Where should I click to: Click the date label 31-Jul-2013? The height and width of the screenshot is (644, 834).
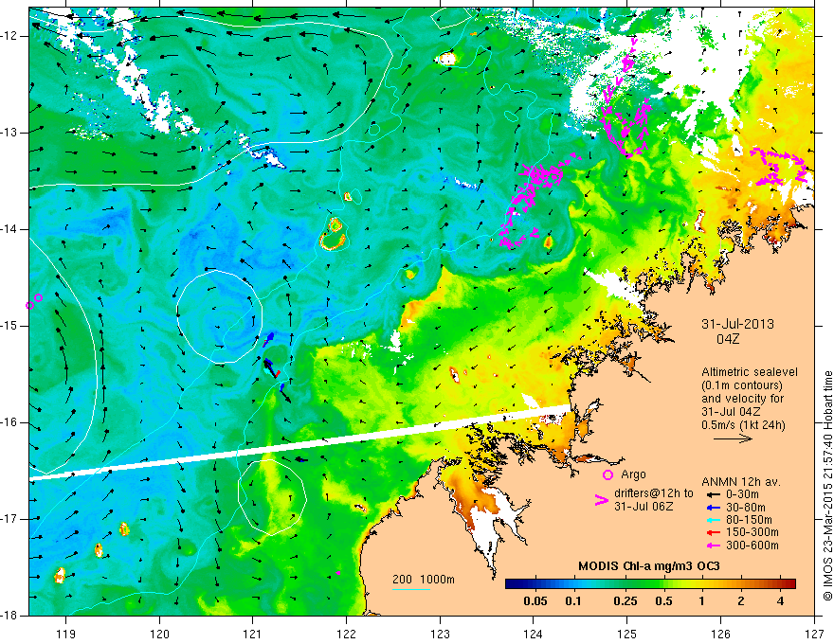click(737, 324)
